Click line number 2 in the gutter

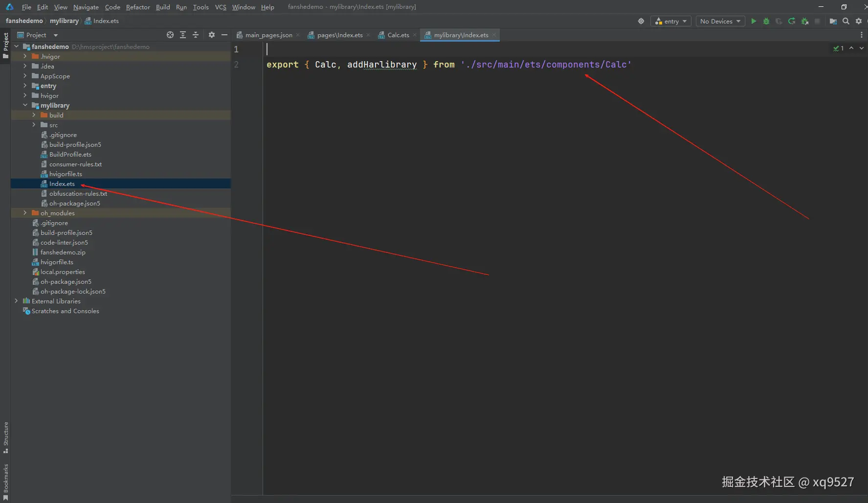(x=236, y=65)
